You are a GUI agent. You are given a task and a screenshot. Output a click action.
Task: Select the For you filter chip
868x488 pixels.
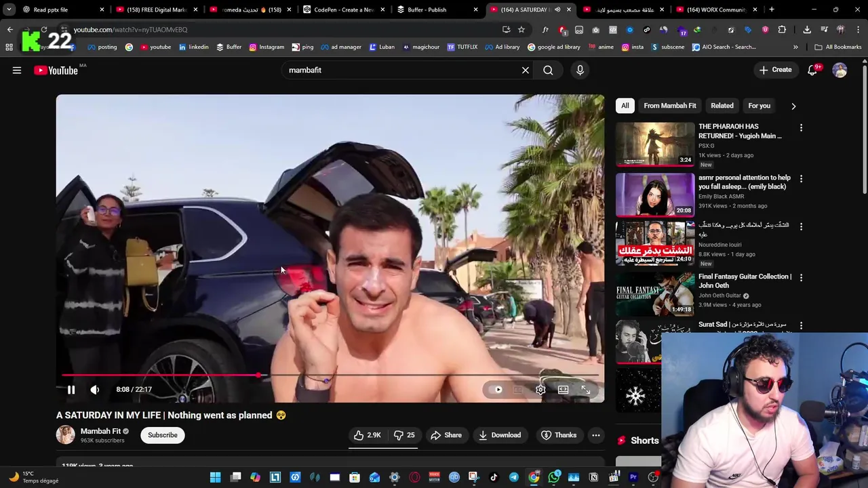759,106
